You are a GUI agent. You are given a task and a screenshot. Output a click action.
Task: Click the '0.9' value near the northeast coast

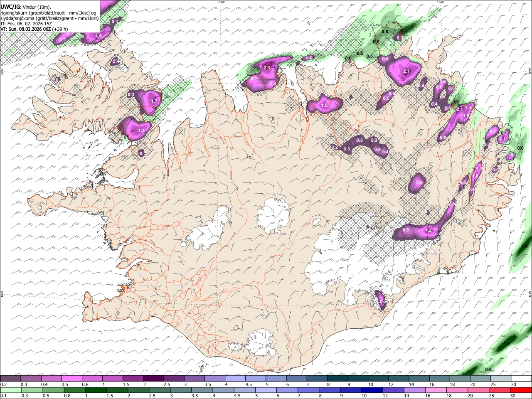(x=455, y=102)
